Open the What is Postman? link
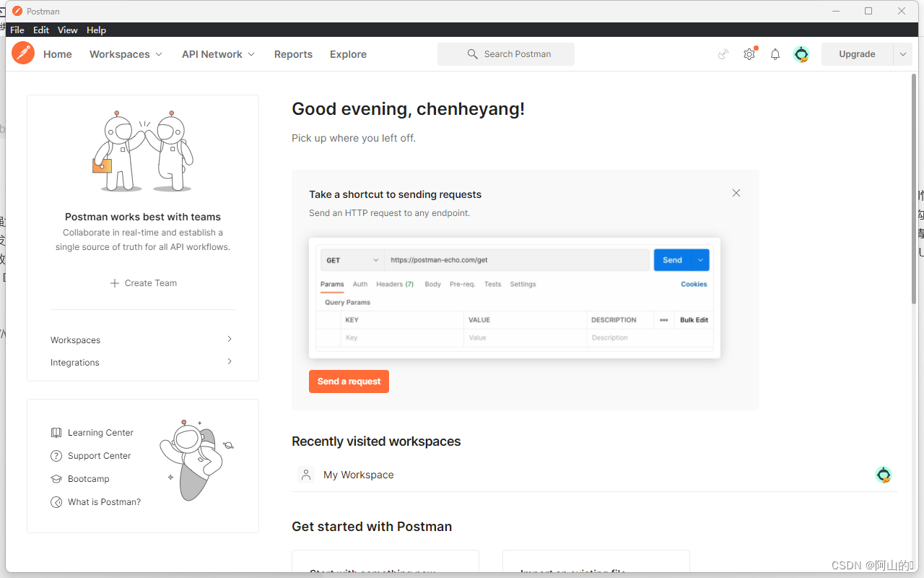The image size is (924, 578). (x=105, y=502)
